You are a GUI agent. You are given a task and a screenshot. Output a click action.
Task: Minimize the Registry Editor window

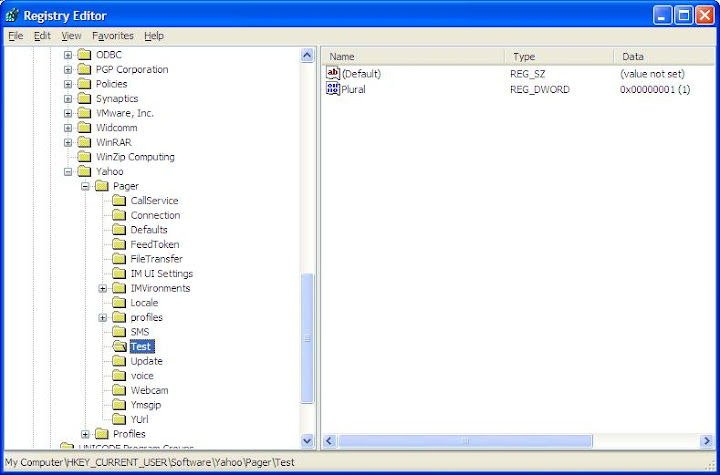point(662,16)
